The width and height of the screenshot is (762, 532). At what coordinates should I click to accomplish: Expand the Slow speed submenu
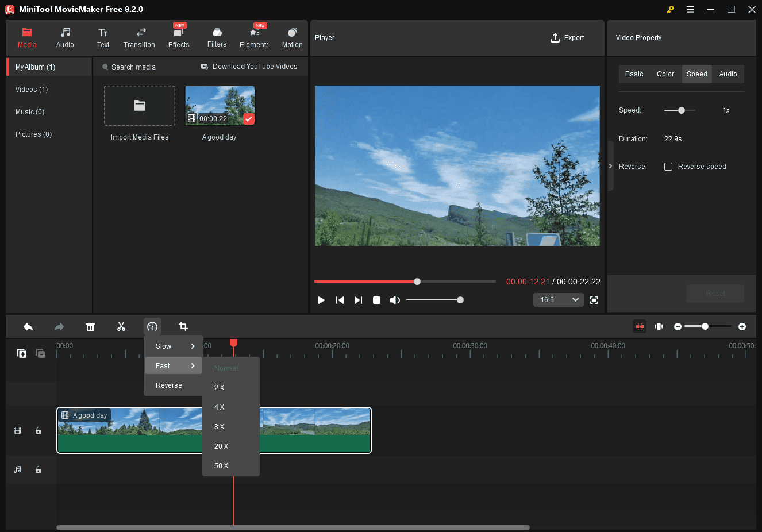174,346
